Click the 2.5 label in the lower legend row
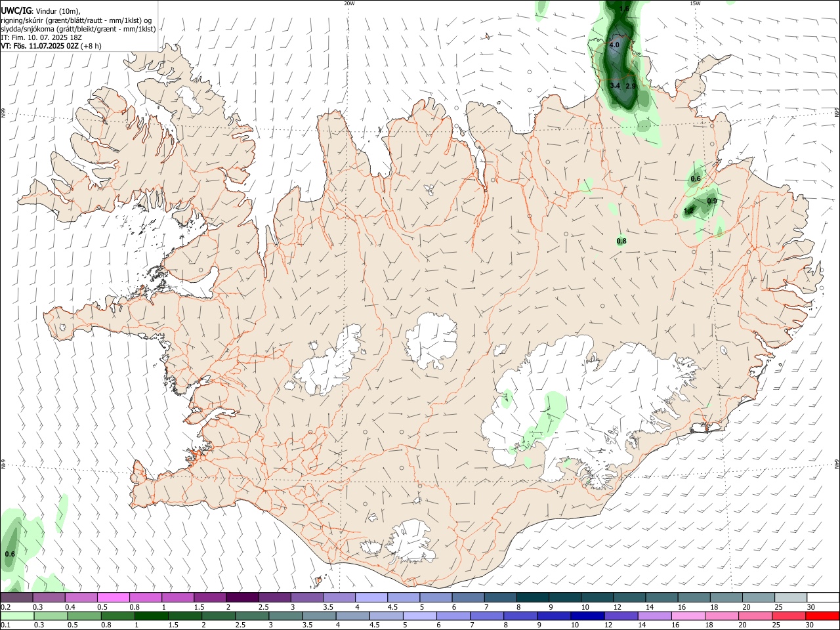The height and width of the screenshot is (630, 840). tap(241, 625)
